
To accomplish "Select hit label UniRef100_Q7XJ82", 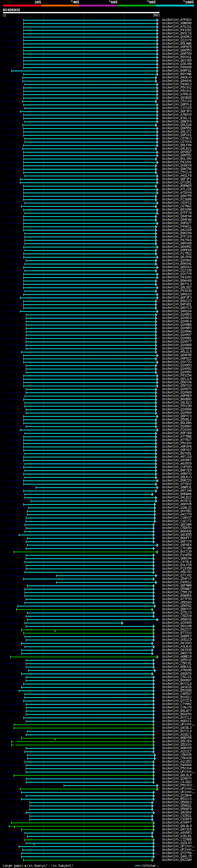I will click(x=177, y=575).
